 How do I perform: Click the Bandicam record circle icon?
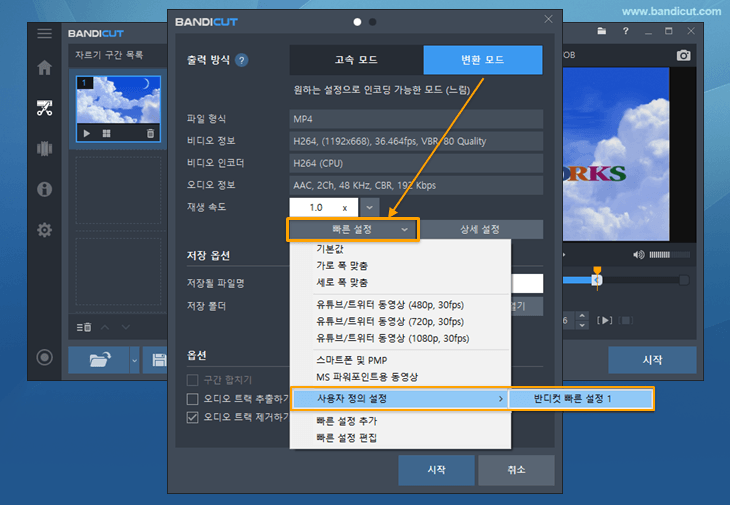coord(44,357)
